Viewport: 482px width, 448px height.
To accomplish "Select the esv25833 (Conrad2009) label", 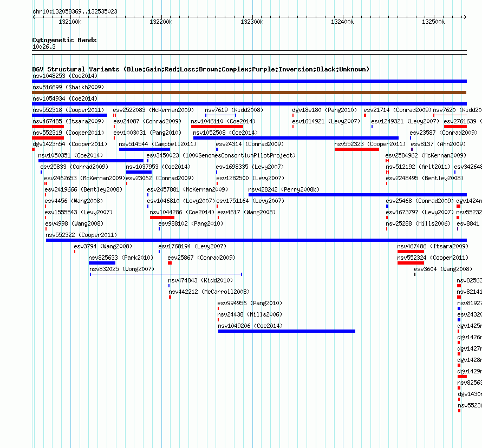I will (74, 167).
